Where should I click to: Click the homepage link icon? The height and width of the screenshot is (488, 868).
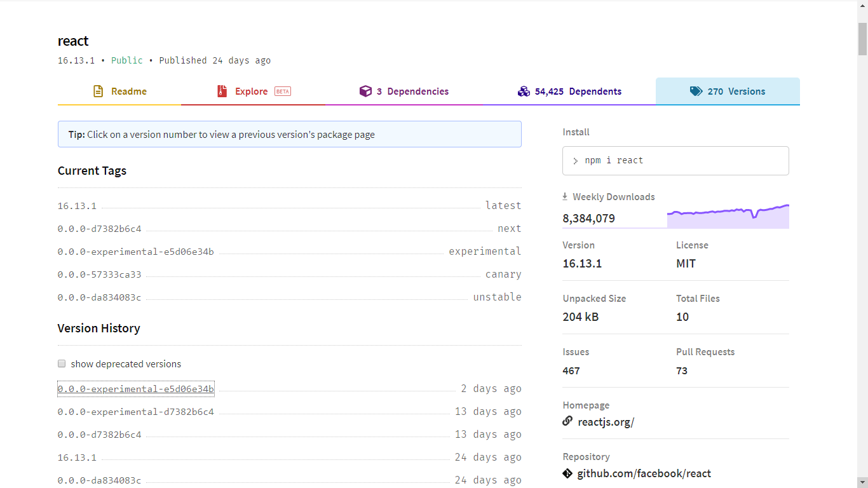(x=567, y=421)
